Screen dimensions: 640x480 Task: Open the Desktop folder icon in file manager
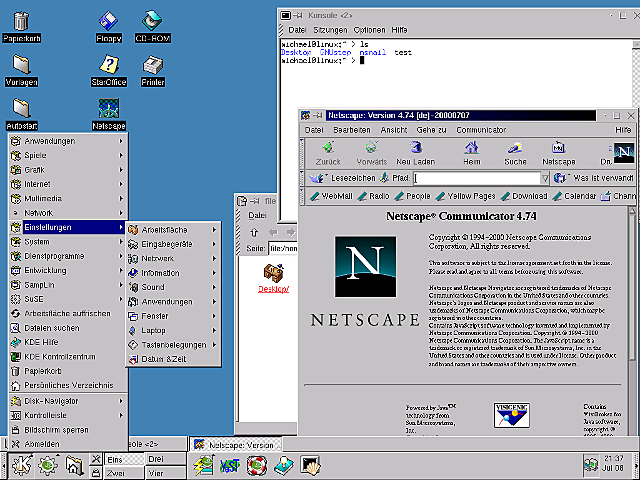(273, 278)
